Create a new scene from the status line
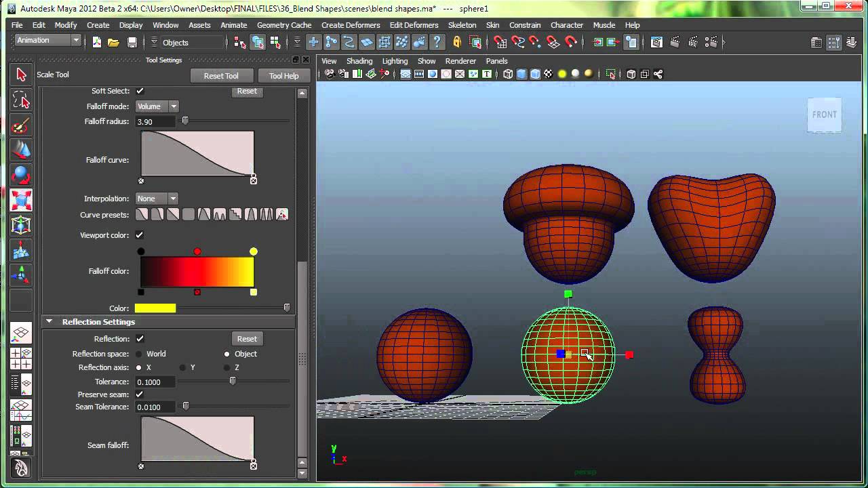The image size is (868, 488). pos(97,42)
